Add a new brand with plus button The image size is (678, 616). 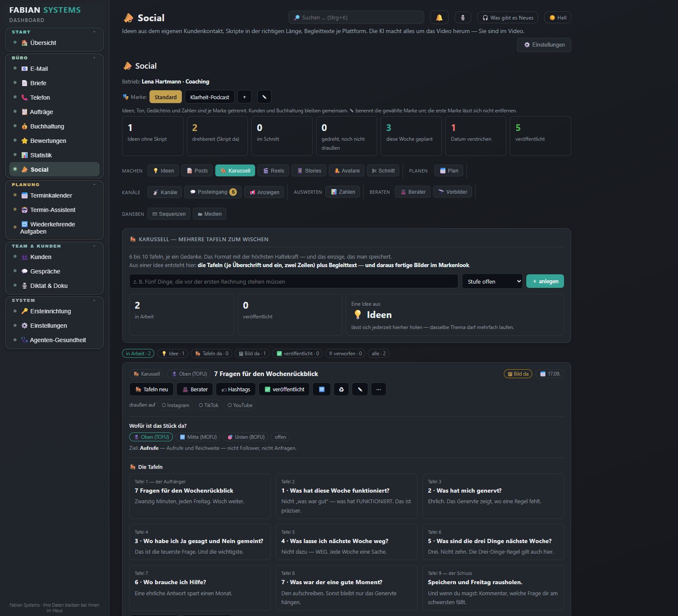tap(245, 97)
